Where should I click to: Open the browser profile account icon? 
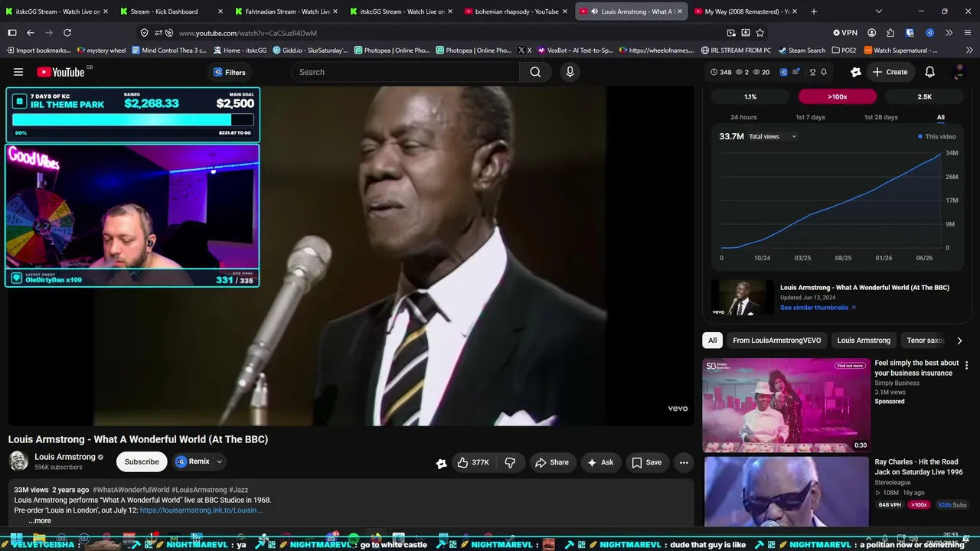click(872, 33)
